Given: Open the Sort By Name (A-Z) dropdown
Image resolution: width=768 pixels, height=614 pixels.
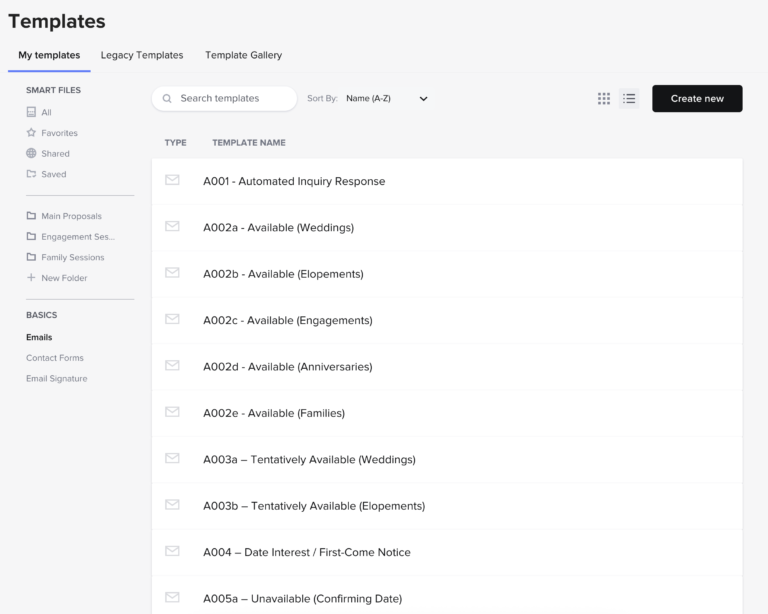Looking at the screenshot, I should pos(386,98).
